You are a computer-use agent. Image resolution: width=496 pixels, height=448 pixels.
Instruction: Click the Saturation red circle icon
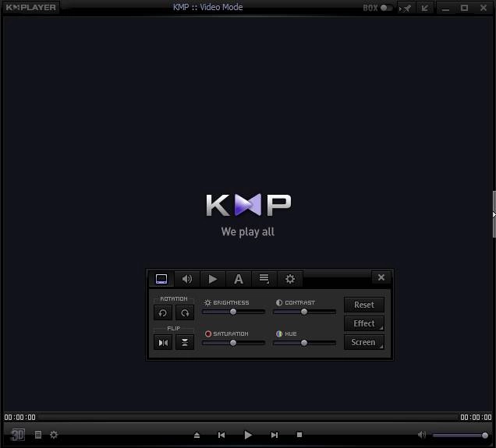(207, 333)
